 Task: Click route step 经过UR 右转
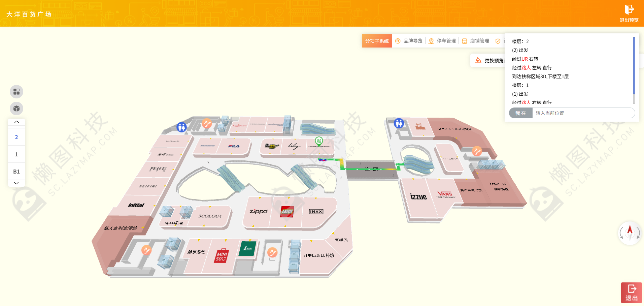(x=525, y=59)
